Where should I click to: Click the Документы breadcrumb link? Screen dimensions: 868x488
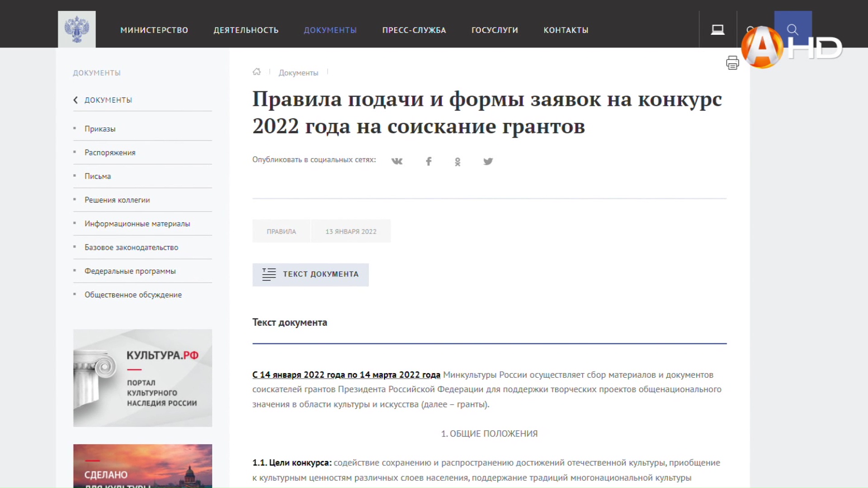298,73
